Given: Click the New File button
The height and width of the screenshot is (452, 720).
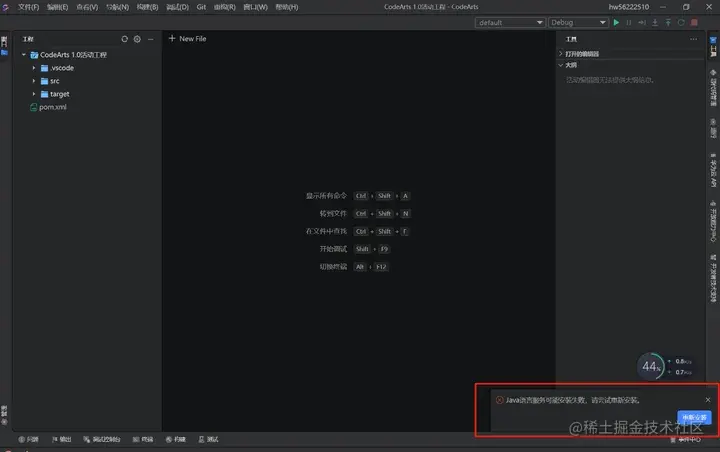Looking at the screenshot, I should 187,39.
